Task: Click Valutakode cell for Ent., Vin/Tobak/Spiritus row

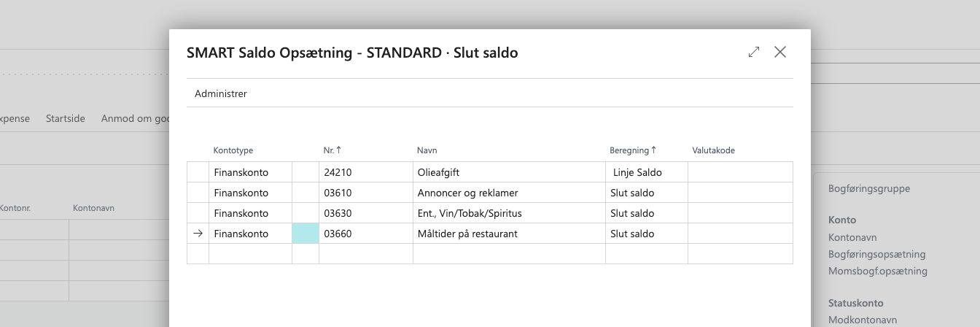Action: pyautogui.click(x=739, y=214)
